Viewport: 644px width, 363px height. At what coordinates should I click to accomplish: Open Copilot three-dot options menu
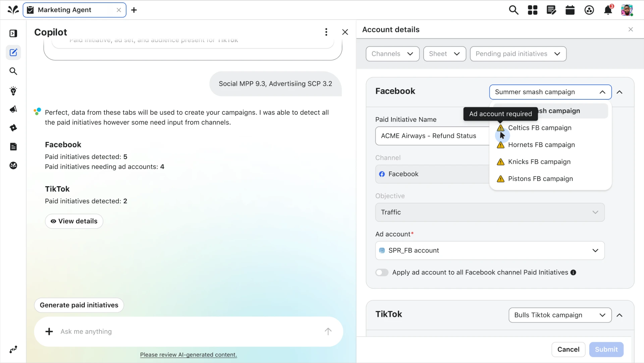[326, 32]
